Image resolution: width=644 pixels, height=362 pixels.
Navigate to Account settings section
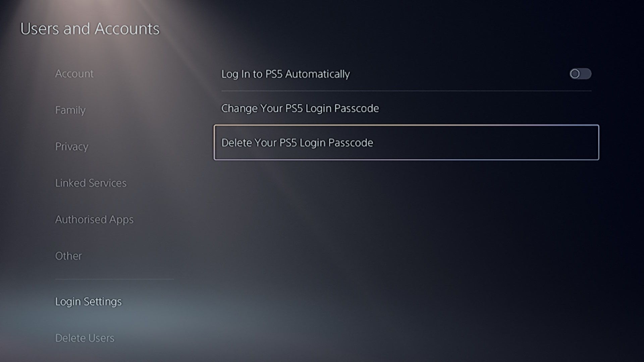[x=74, y=73]
